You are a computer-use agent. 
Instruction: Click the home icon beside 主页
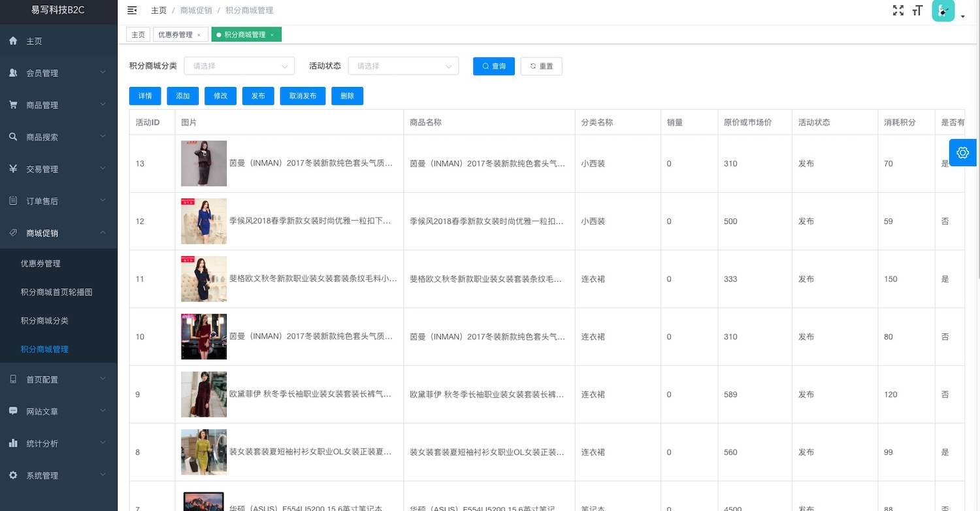point(13,41)
